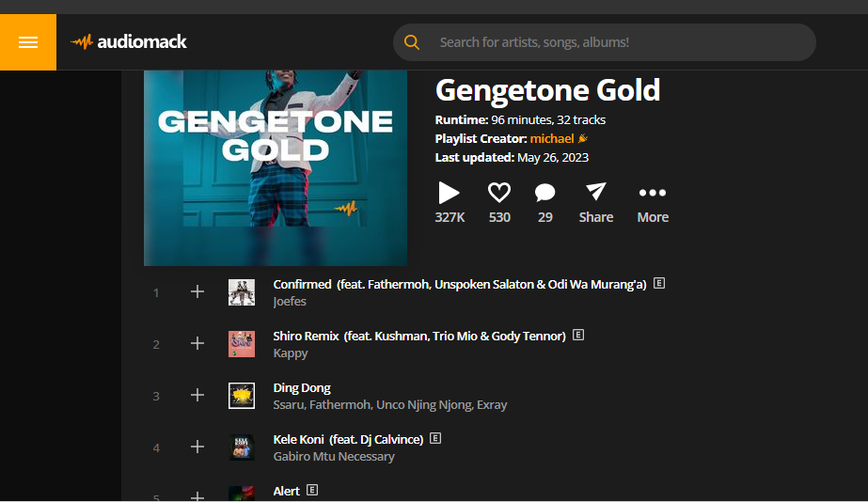The width and height of the screenshot is (868, 502).
Task: Click the Ding Dong track thumbnail
Action: pyautogui.click(x=242, y=396)
